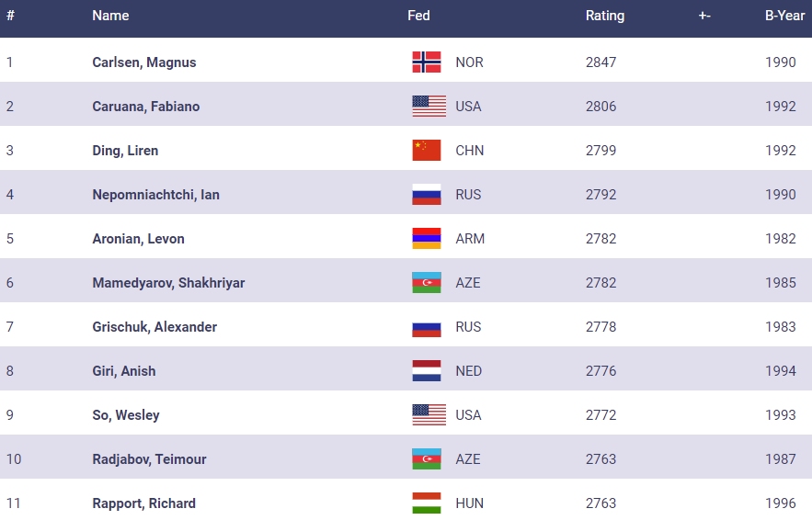Click the USA flag in Wesley So's row

click(429, 415)
